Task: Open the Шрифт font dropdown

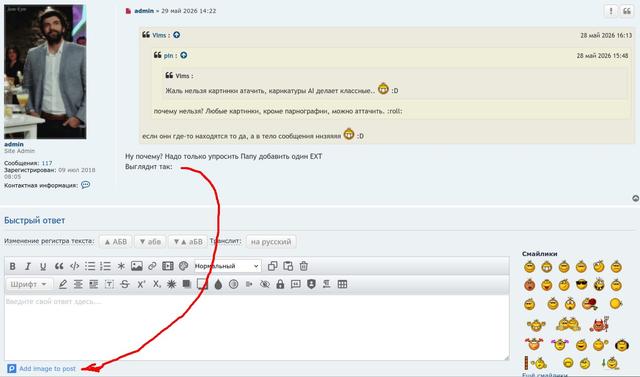Action: 29,284
